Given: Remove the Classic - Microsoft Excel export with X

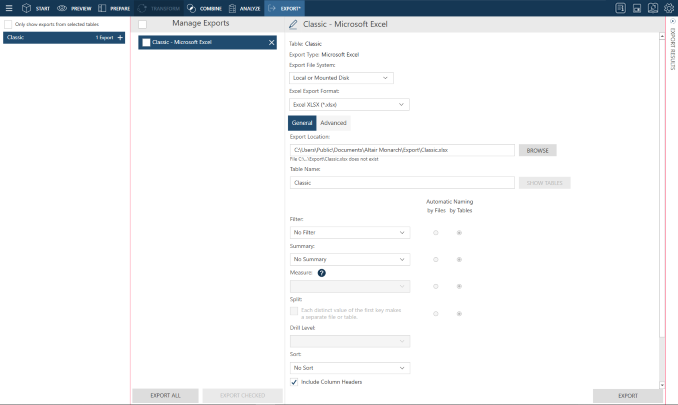Looking at the screenshot, I should pos(272,42).
